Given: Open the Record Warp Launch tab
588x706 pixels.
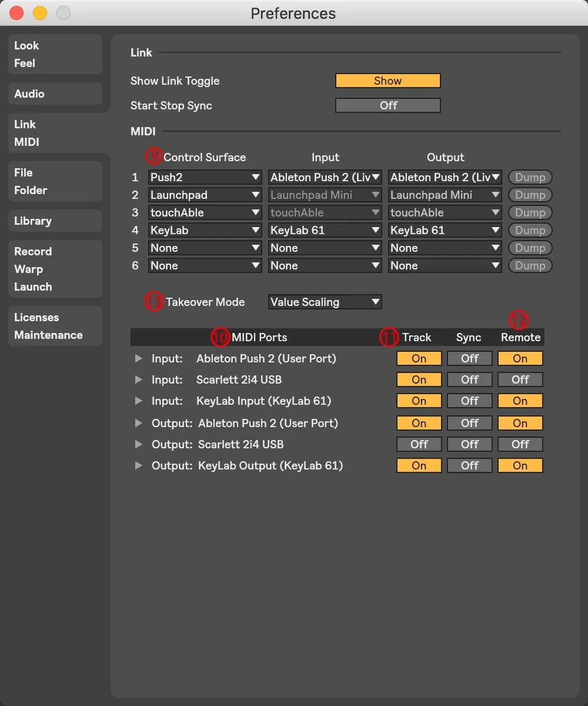Looking at the screenshot, I should 55,269.
